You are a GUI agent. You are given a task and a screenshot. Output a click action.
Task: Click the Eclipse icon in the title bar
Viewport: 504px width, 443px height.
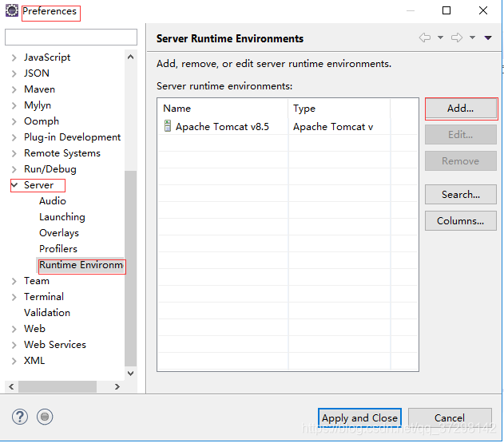coord(12,10)
